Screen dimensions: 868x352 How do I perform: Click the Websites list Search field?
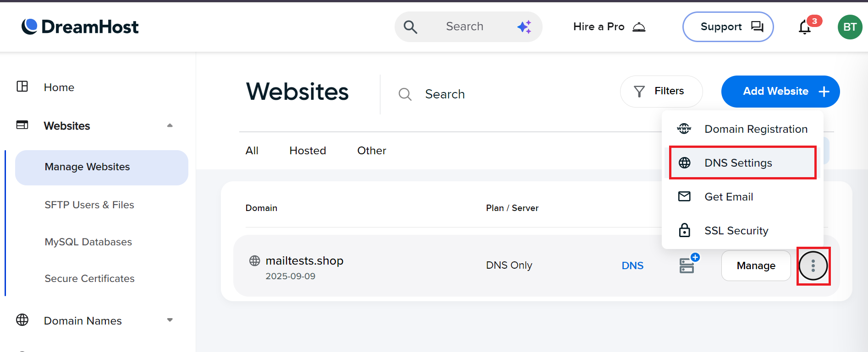[445, 94]
